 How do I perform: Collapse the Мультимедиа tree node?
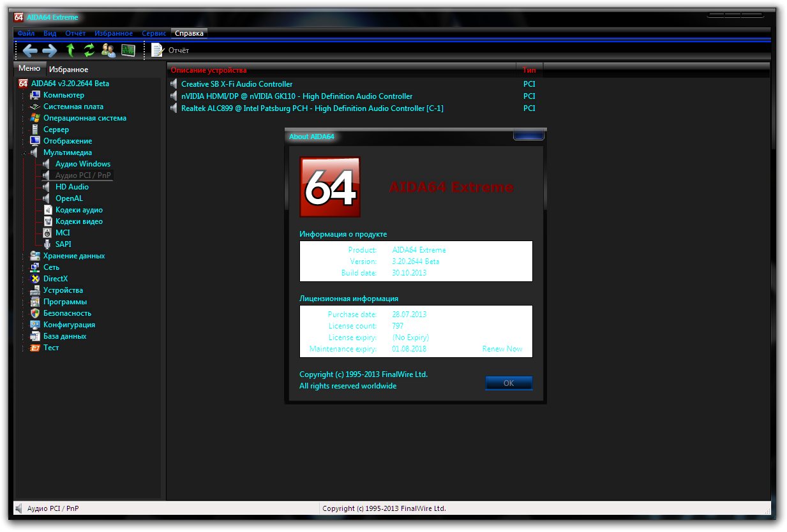coord(24,153)
